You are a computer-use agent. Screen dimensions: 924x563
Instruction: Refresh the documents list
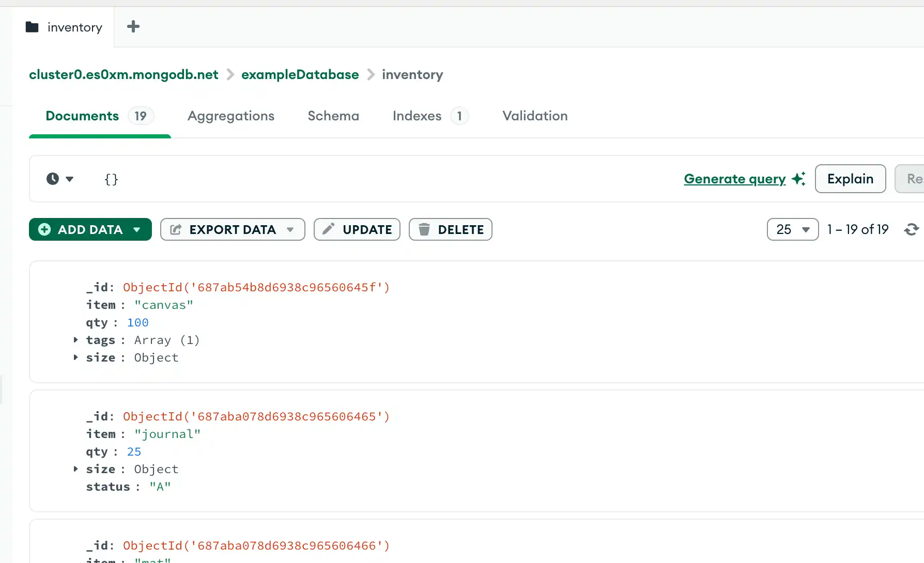(x=912, y=229)
